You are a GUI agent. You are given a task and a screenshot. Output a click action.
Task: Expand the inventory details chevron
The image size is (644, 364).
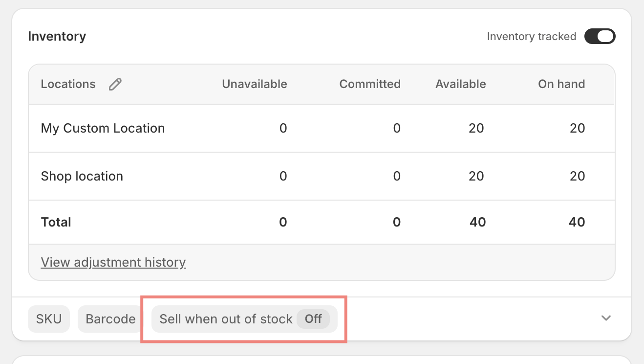(606, 318)
